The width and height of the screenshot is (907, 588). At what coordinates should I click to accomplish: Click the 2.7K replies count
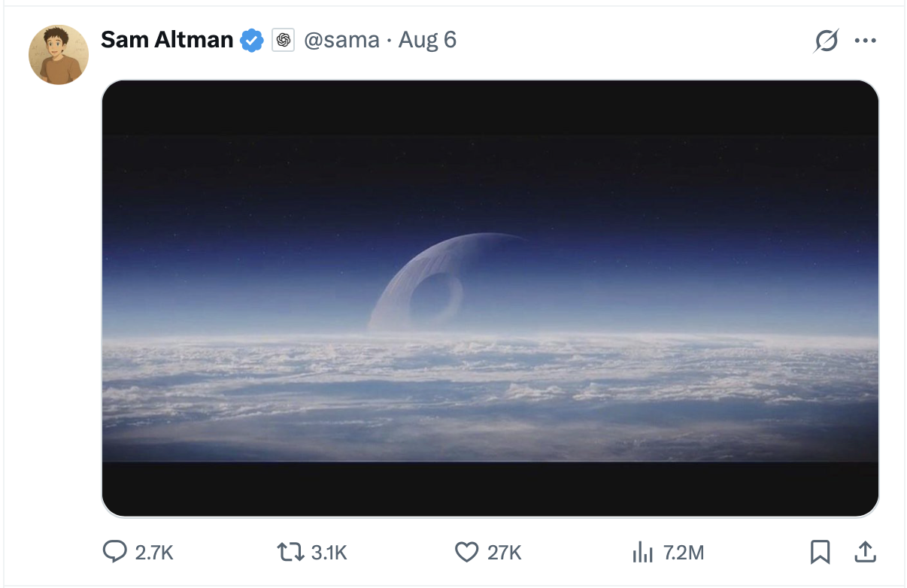click(154, 553)
